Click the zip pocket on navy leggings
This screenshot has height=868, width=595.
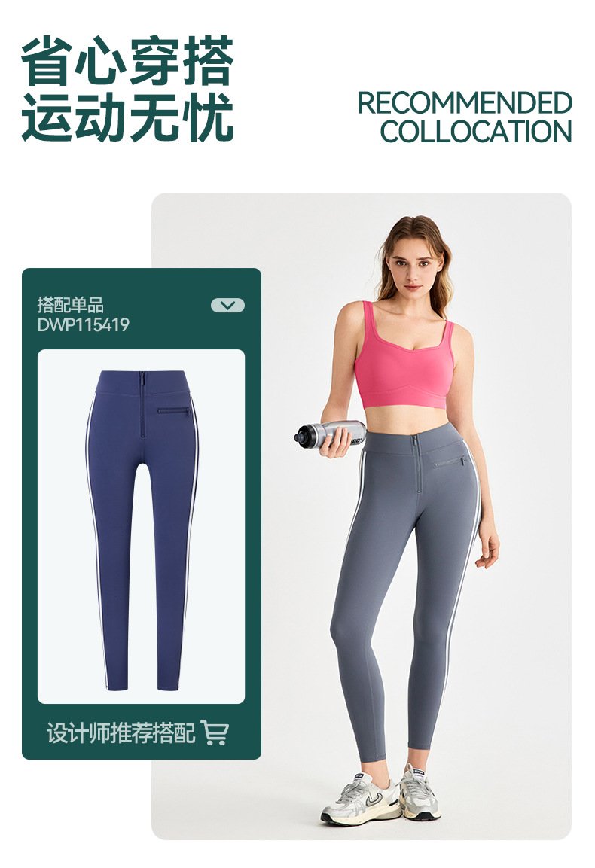pos(174,411)
